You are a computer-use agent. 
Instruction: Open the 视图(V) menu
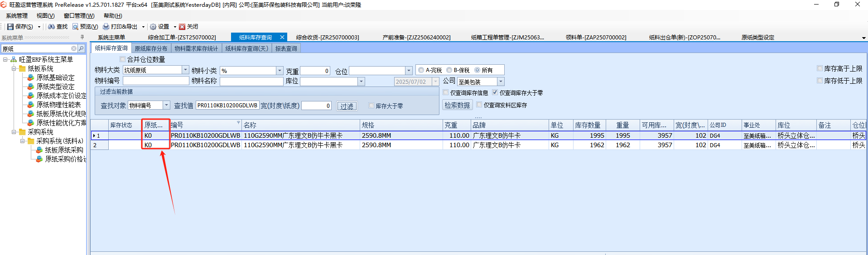pyautogui.click(x=45, y=16)
